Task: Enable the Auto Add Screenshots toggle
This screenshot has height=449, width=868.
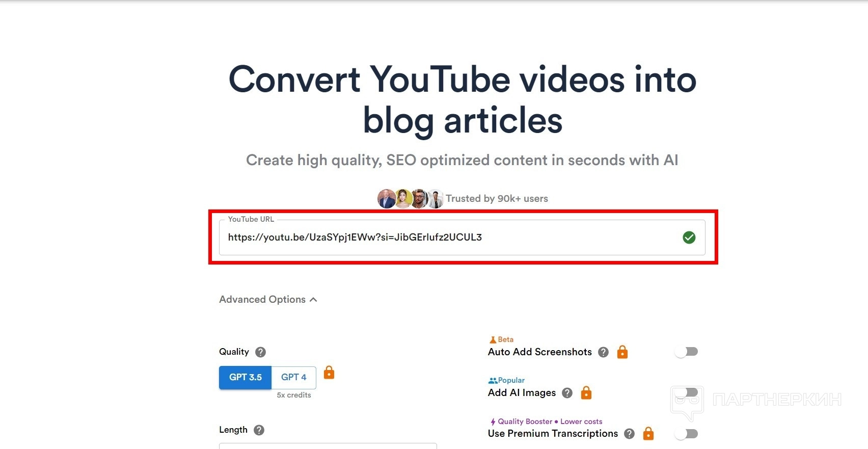Action: click(x=686, y=352)
